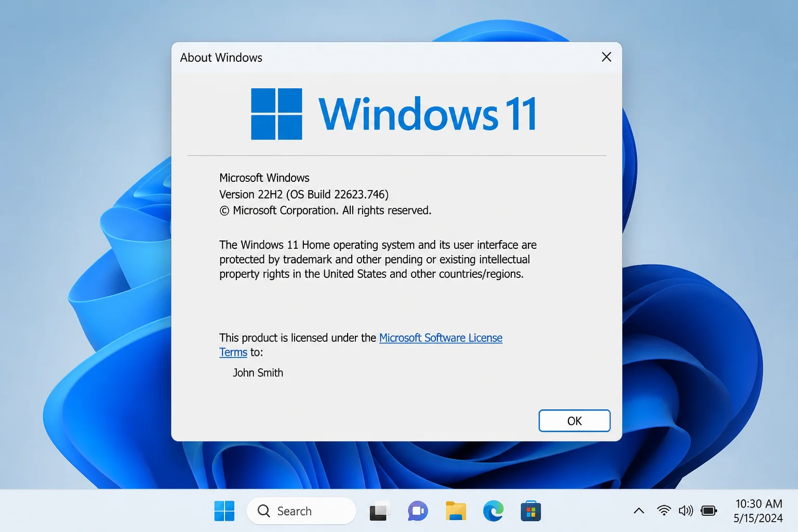Click the Wi-Fi network icon
This screenshot has height=532, width=798.
tap(663, 511)
